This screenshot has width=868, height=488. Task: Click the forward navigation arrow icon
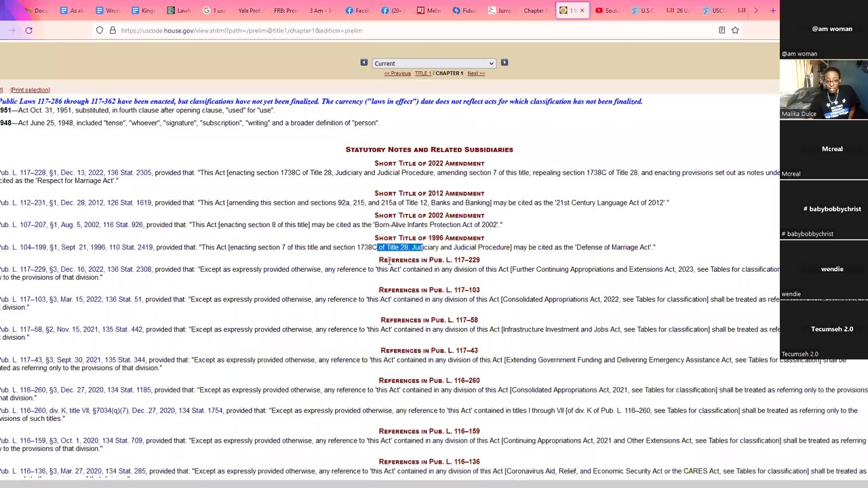click(x=12, y=30)
